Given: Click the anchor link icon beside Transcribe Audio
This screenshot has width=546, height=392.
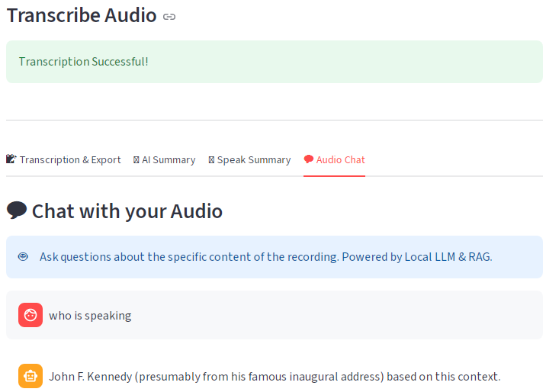Looking at the screenshot, I should 169,16.
